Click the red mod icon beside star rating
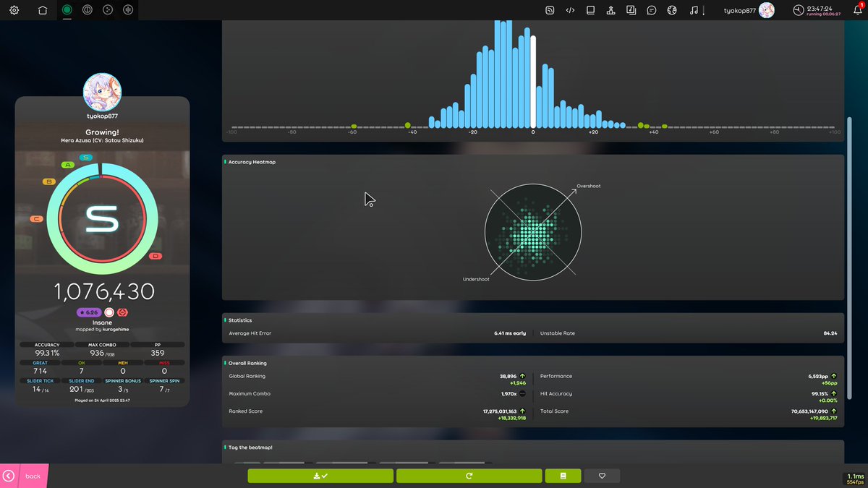Viewport: 868px width, 488px height. [x=122, y=312]
